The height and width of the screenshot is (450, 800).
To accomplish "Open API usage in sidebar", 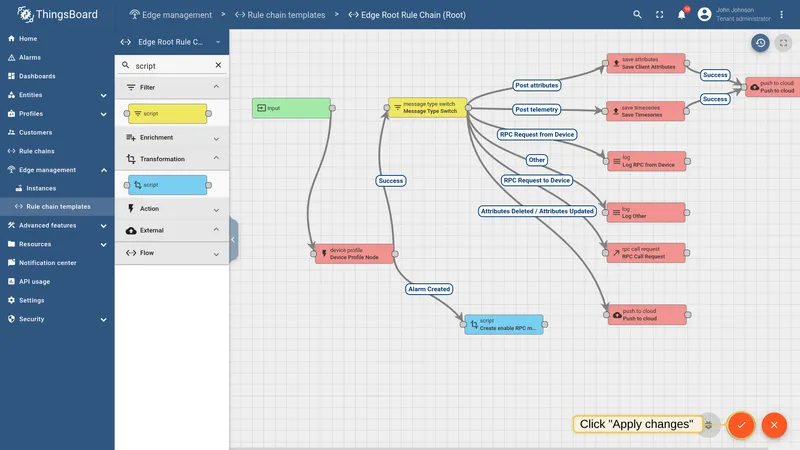I will coord(57,282).
